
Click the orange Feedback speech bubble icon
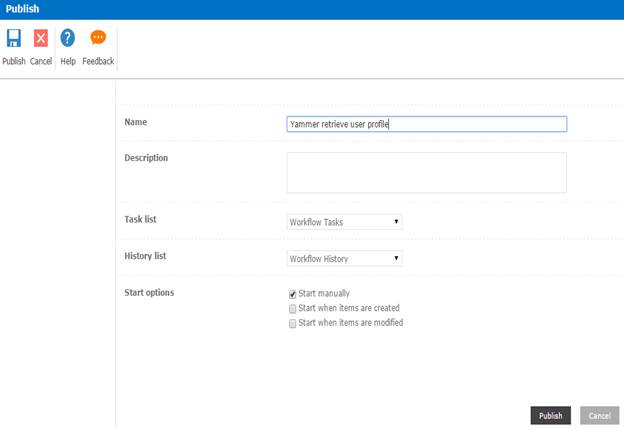tap(98, 37)
